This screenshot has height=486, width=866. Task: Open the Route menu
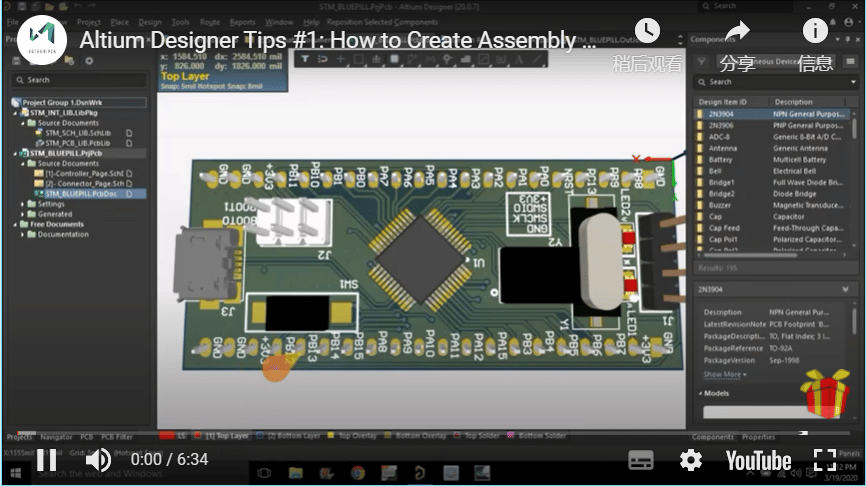point(210,22)
